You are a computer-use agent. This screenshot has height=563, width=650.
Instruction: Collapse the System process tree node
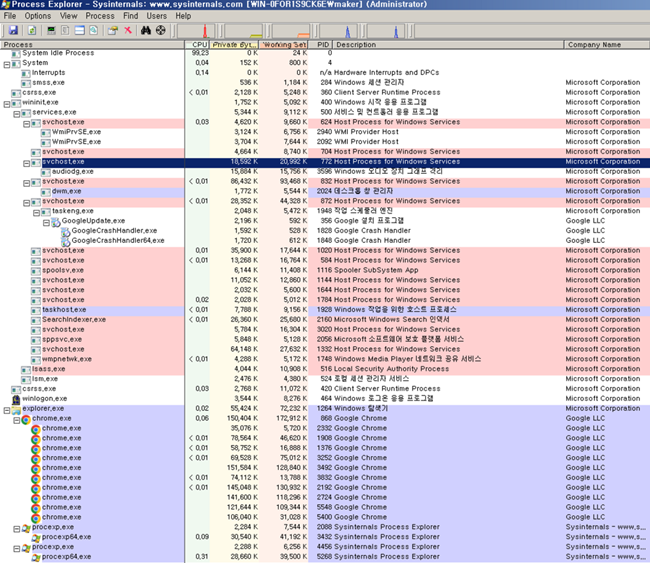[x=7, y=64]
